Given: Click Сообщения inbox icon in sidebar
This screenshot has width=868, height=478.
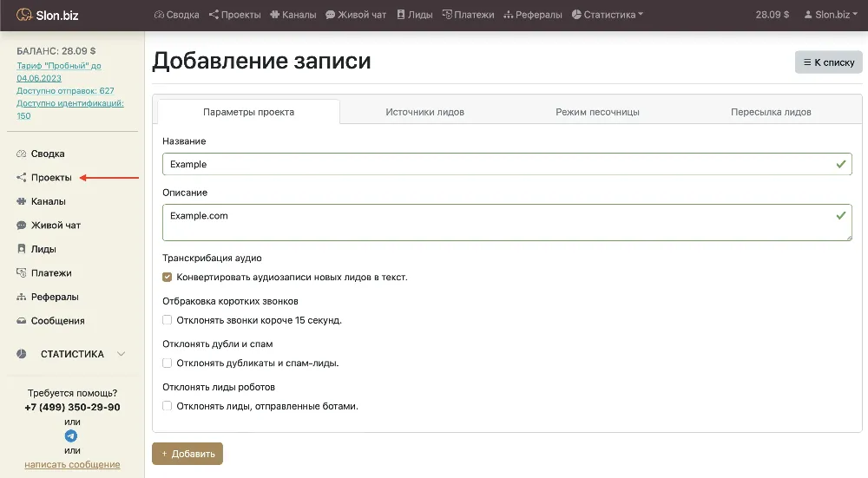Looking at the screenshot, I should (21, 321).
